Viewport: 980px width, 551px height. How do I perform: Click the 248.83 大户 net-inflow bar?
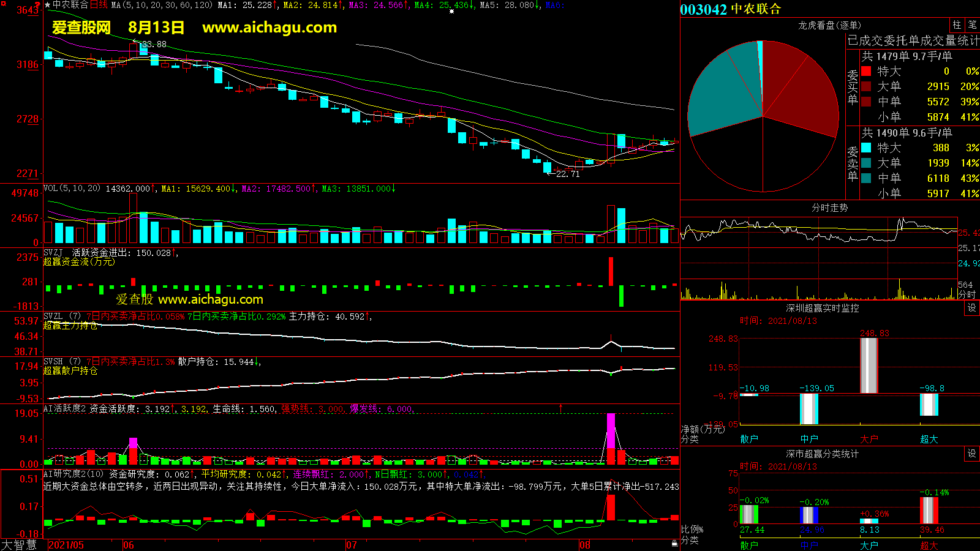pos(869,365)
